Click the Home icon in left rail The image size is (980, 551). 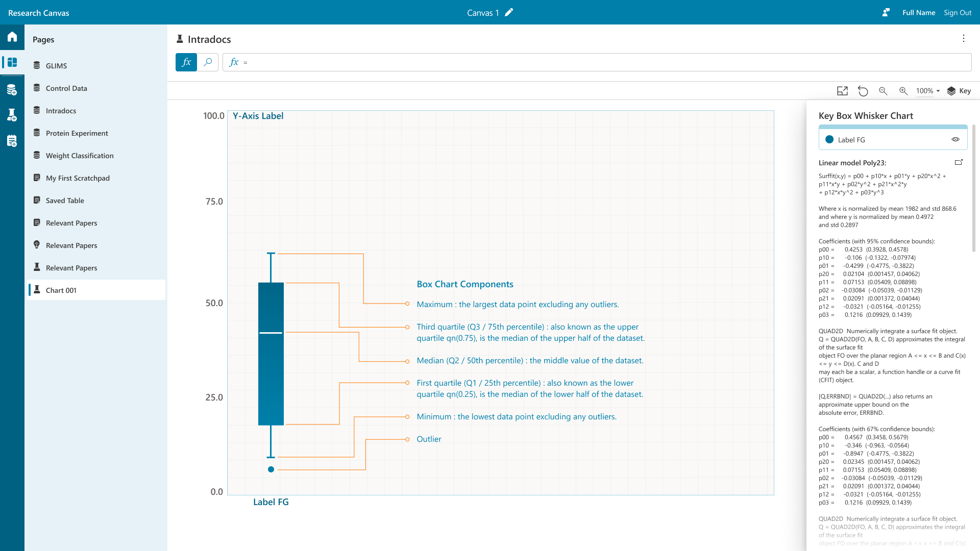[12, 37]
